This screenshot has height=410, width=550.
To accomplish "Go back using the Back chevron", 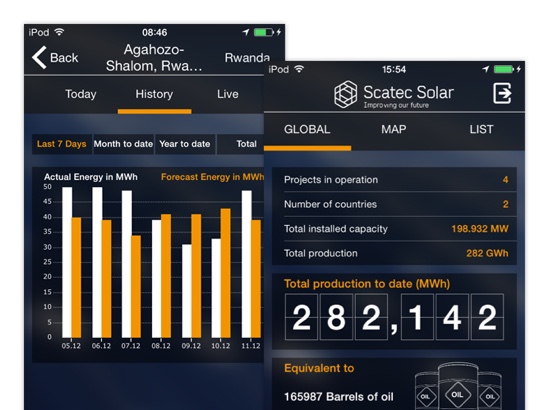I will (x=39, y=57).
